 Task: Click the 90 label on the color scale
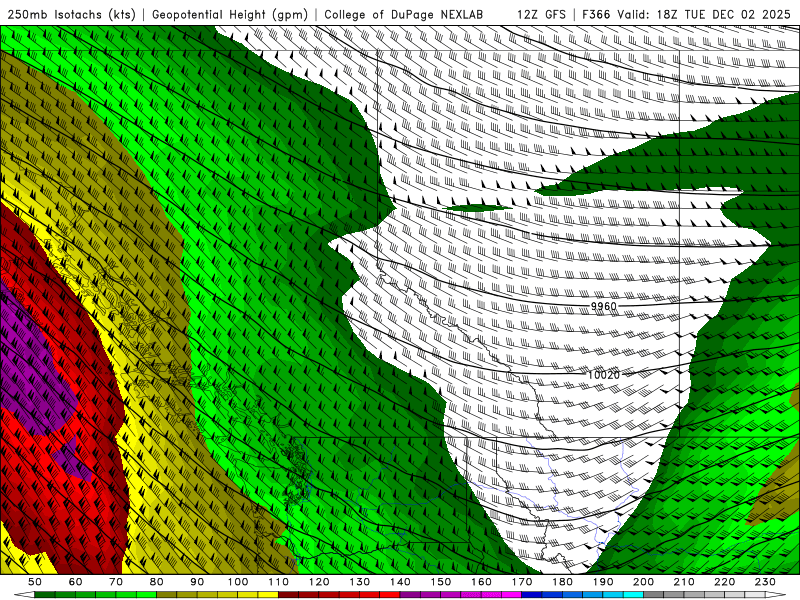point(197,582)
